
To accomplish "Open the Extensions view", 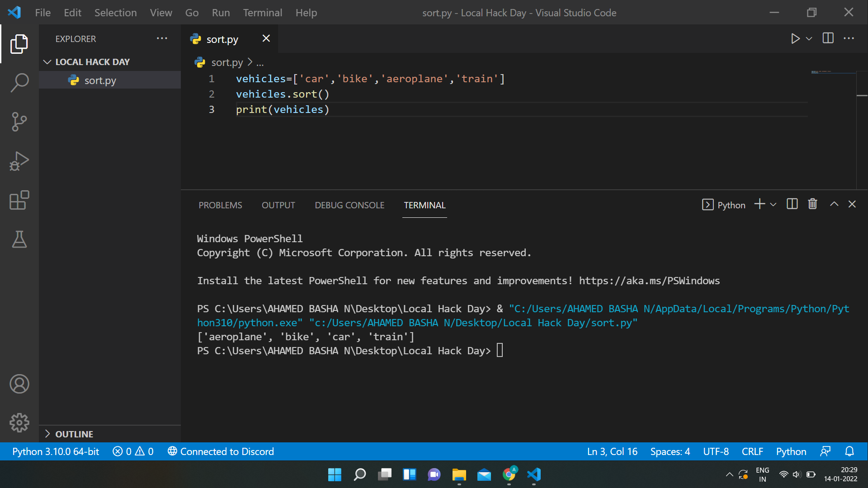I will tap(19, 200).
